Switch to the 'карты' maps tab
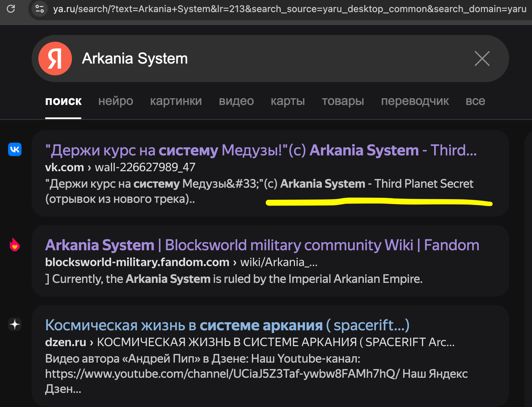Screen dimensions: 532x407 point(288,101)
